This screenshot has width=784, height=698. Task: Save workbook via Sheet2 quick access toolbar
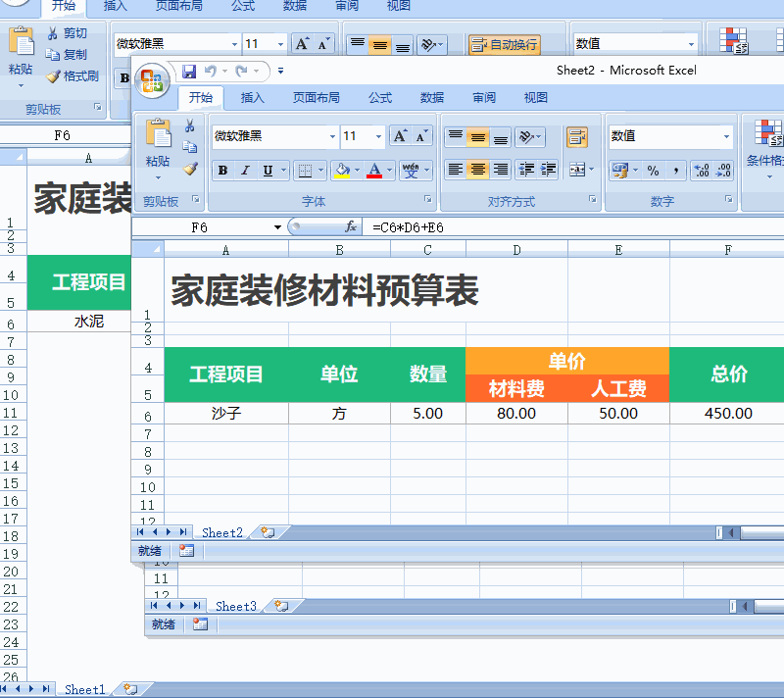click(189, 72)
